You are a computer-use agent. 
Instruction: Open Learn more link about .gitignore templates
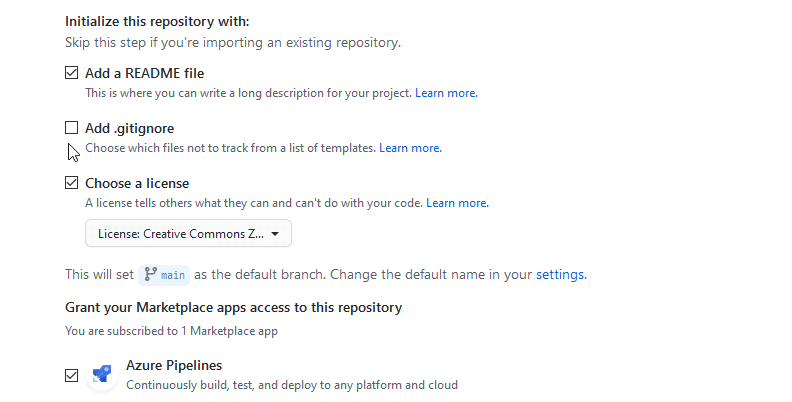click(x=410, y=148)
